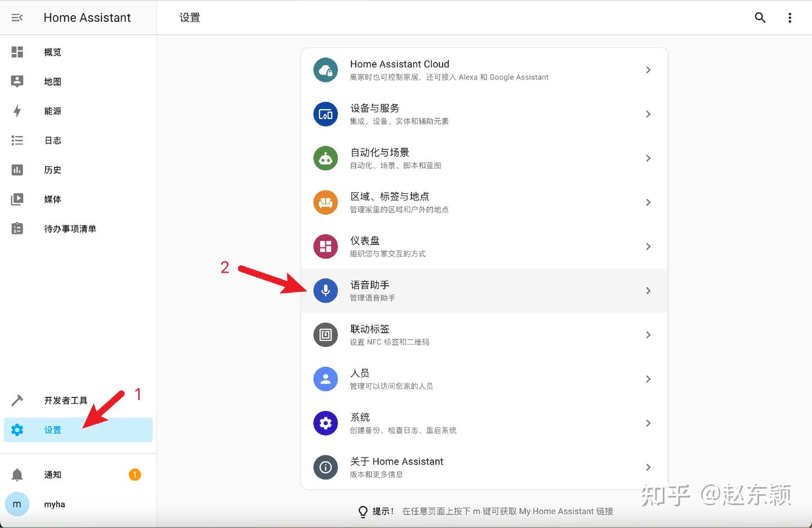This screenshot has width=812, height=528.
Task: Click the 离家时也可控制家居 description text
Action: pyautogui.click(x=449, y=77)
